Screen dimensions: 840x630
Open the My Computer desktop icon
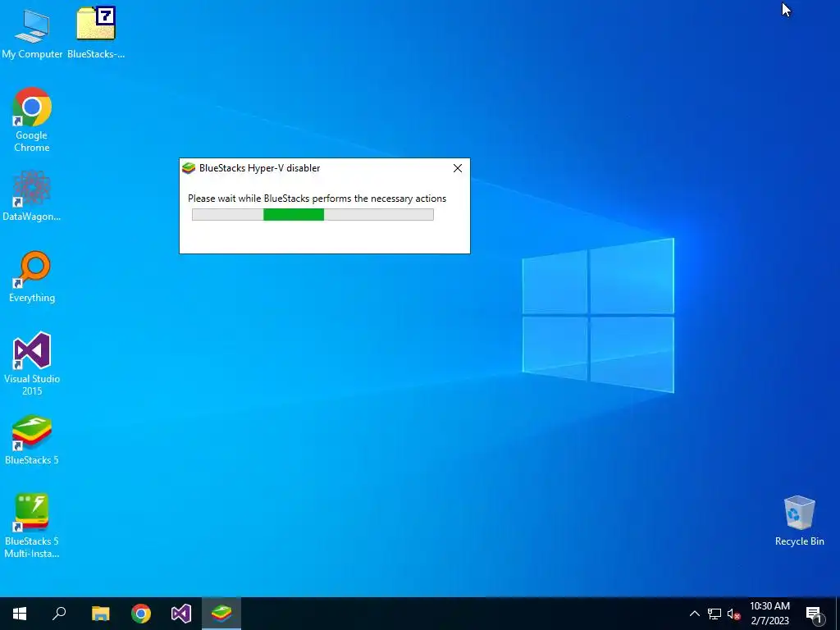tap(32, 33)
